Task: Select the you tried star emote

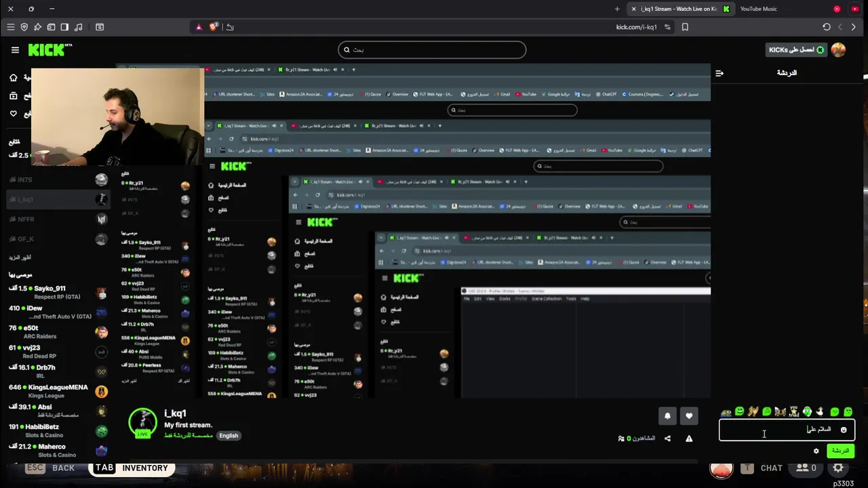Action: 793,411
